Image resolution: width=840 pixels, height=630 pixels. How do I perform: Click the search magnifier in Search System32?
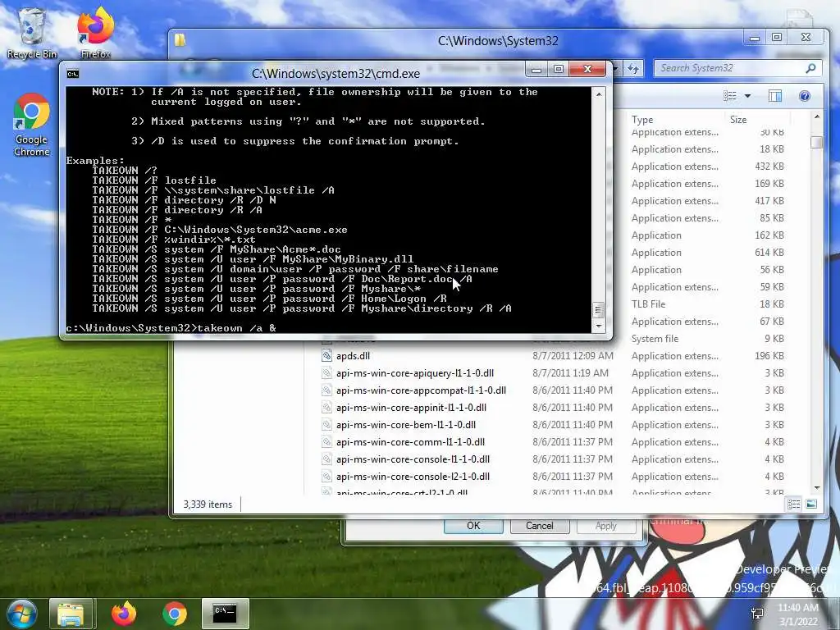point(810,68)
